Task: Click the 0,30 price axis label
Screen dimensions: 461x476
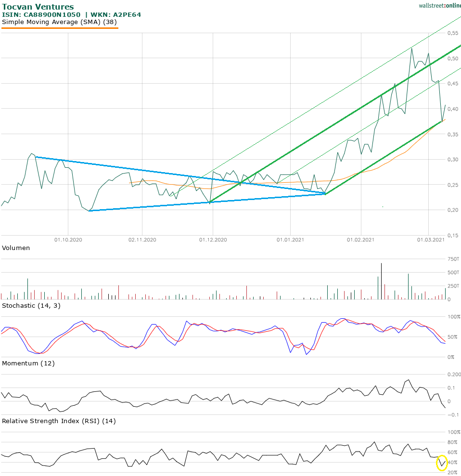Action: (x=452, y=159)
